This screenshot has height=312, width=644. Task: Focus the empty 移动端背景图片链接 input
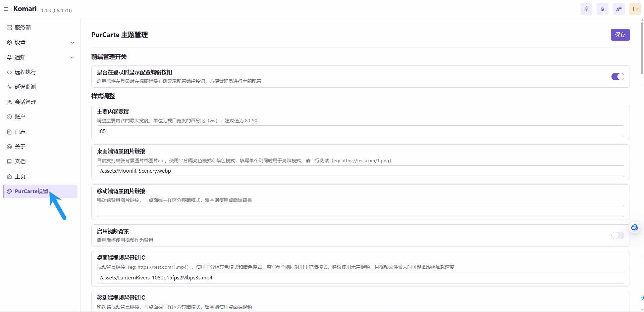coord(360,211)
